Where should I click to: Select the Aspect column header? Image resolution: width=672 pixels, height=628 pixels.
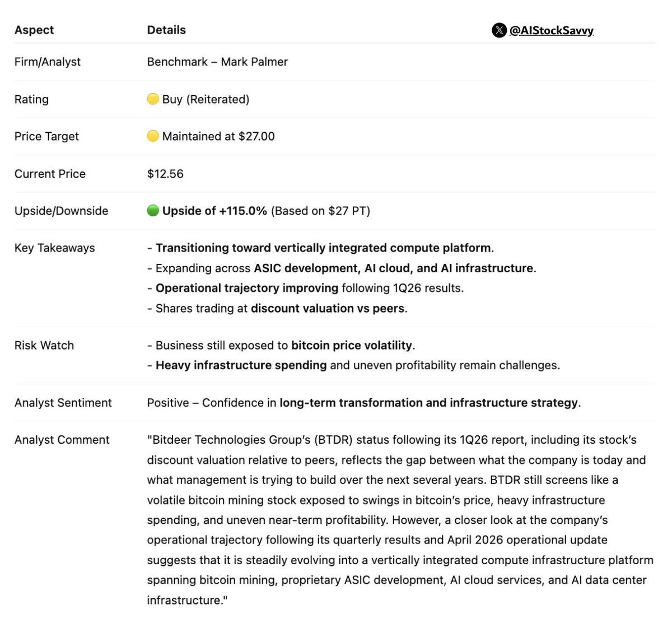coord(34,30)
